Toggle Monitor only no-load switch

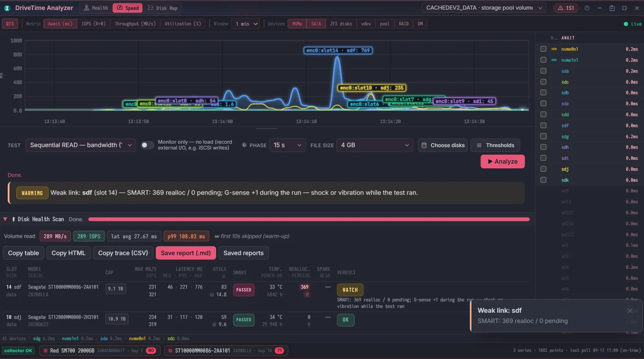pyautogui.click(x=147, y=145)
